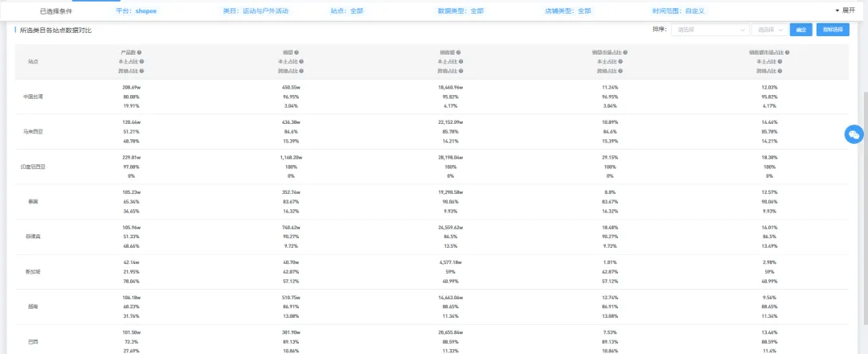
Task: Select the 印度尼西亚 site row label
Action: coord(33,167)
